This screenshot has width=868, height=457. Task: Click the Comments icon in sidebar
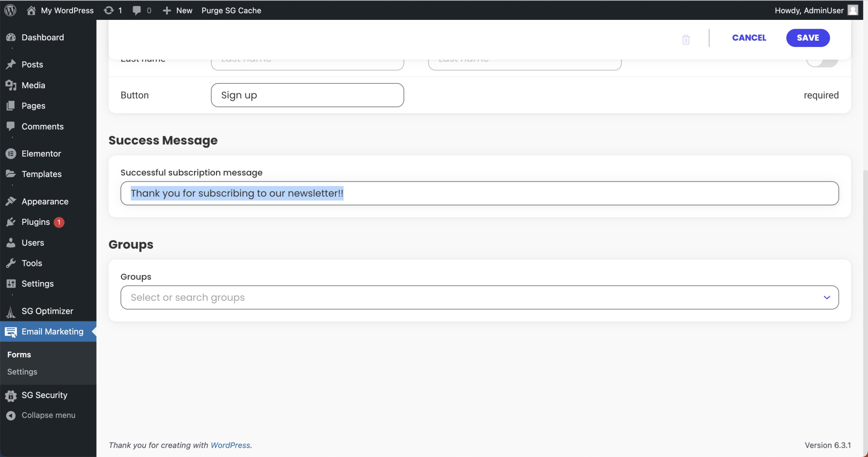pyautogui.click(x=11, y=126)
